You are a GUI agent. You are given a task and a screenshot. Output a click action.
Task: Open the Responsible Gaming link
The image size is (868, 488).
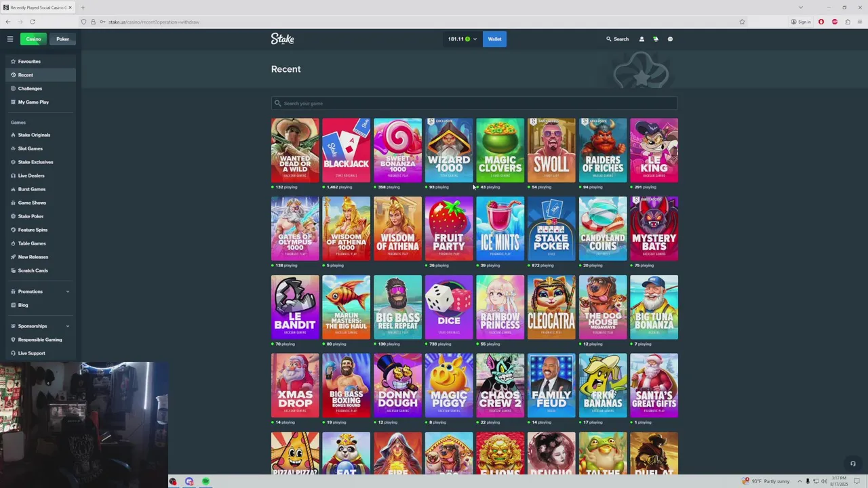(40, 340)
